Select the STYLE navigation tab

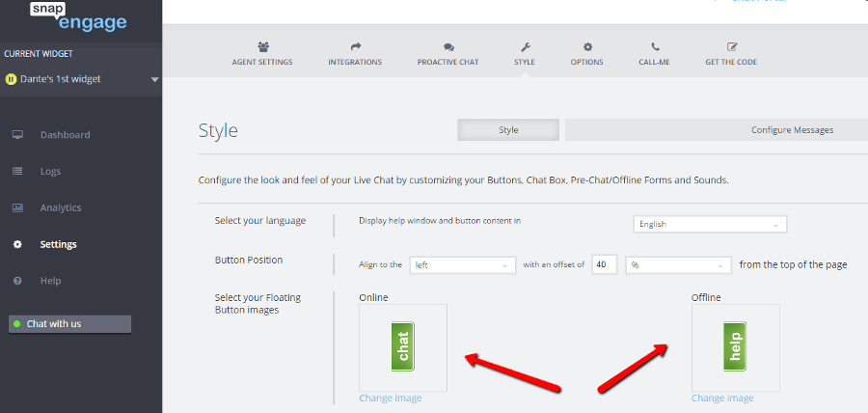pos(525,54)
